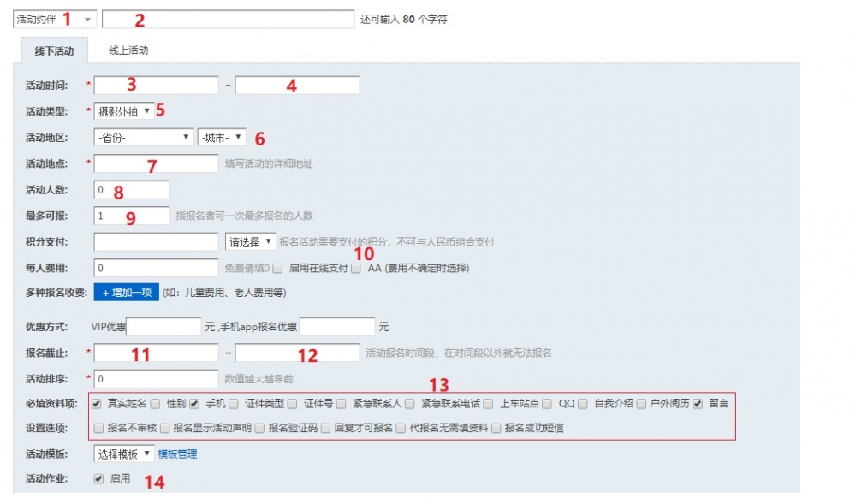Viewport: 856px width, 504px height.
Task: Click the VIP优惠 amount field
Action: coord(163,327)
